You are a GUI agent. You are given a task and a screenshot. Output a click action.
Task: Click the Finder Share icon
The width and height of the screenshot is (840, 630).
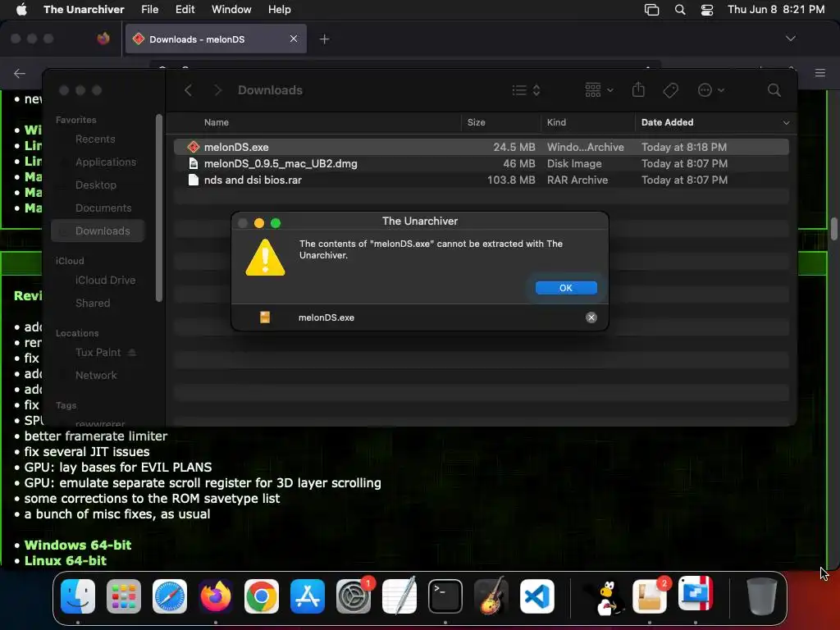(638, 89)
